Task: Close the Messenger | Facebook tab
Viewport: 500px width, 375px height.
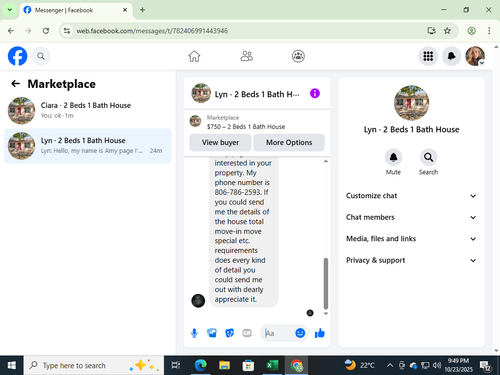Action: point(125,10)
